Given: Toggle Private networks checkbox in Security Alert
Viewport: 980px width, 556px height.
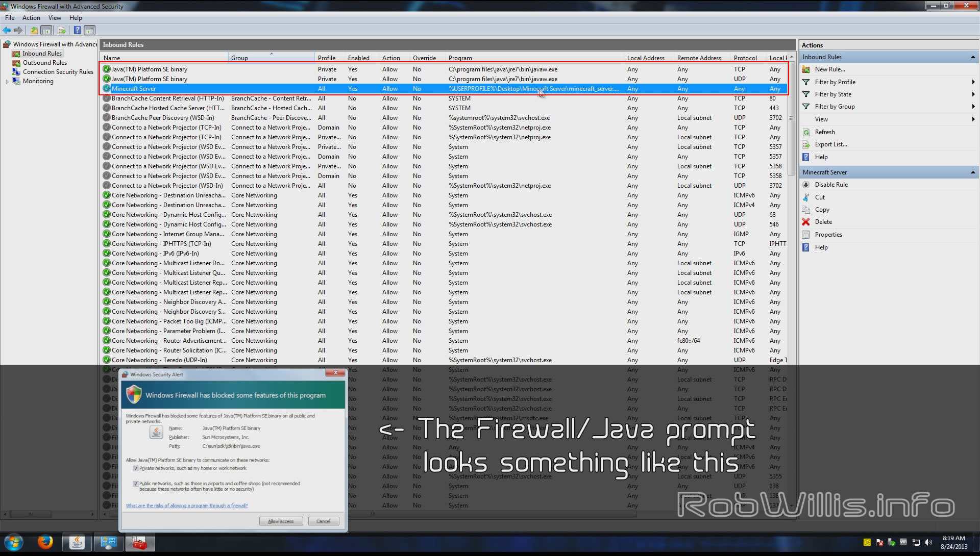Looking at the screenshot, I should tap(136, 468).
